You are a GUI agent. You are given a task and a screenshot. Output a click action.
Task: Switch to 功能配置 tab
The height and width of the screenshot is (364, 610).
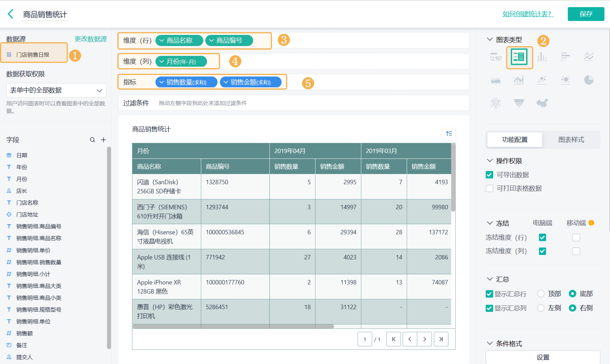[x=514, y=140]
